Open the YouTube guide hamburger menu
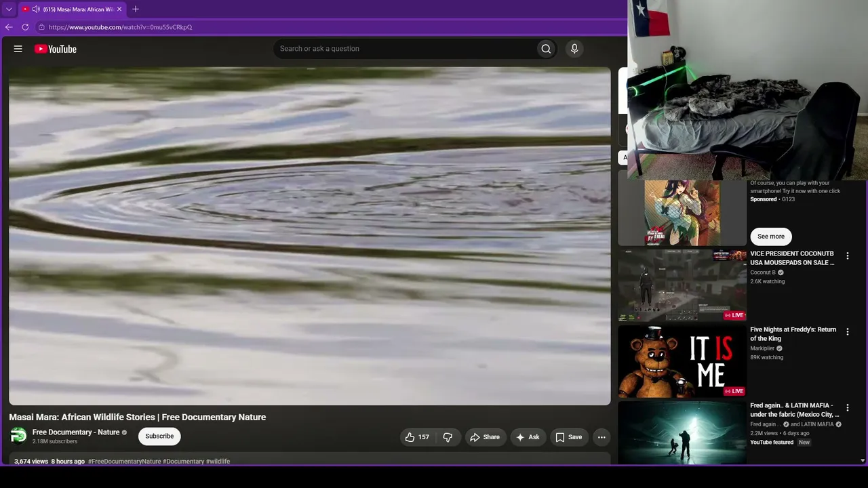Screen dimensions: 868x488 18,49
